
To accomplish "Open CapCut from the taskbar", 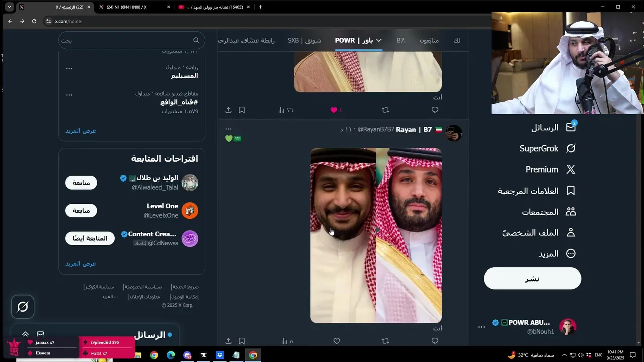I will coord(203,355).
